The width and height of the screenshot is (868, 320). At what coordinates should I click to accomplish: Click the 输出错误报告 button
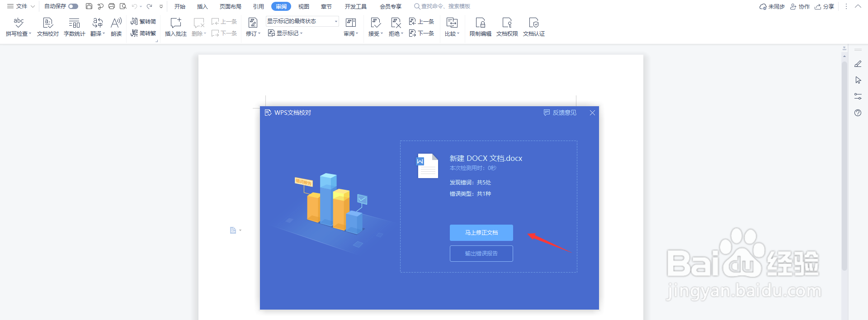(481, 254)
